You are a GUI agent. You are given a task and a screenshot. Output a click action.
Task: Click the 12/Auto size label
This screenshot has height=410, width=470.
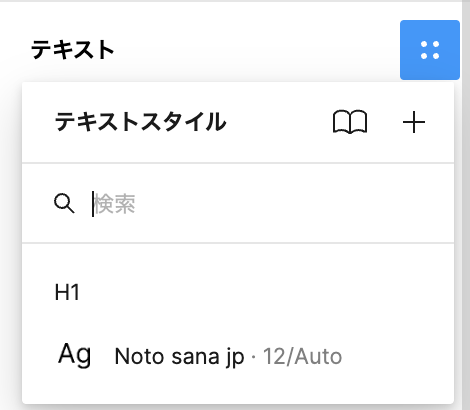tap(302, 356)
